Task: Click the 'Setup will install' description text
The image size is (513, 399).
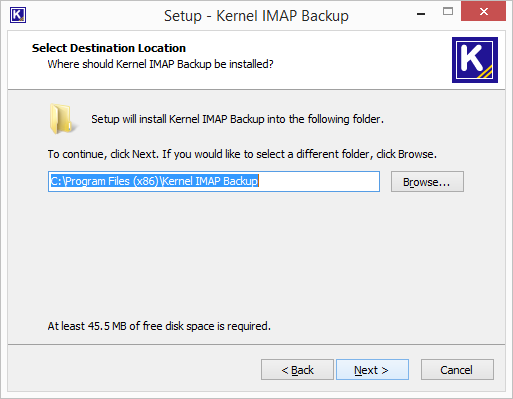Action: pyautogui.click(x=237, y=119)
